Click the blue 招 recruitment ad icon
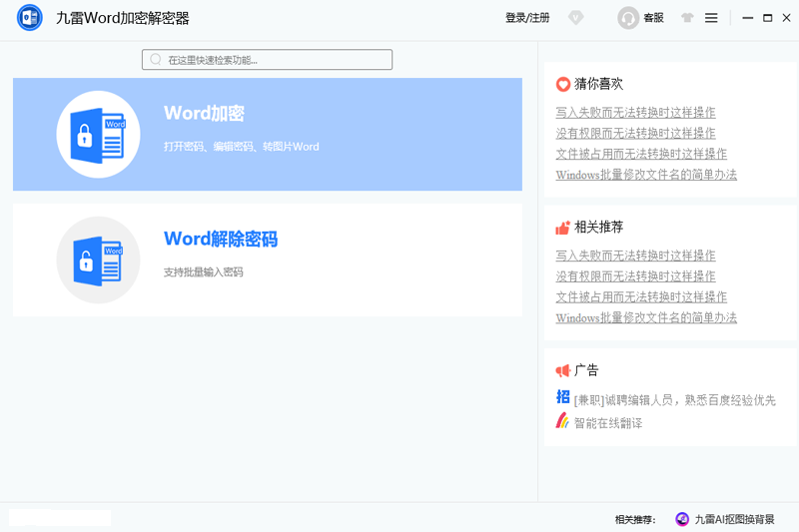The image size is (799, 532). (562, 398)
